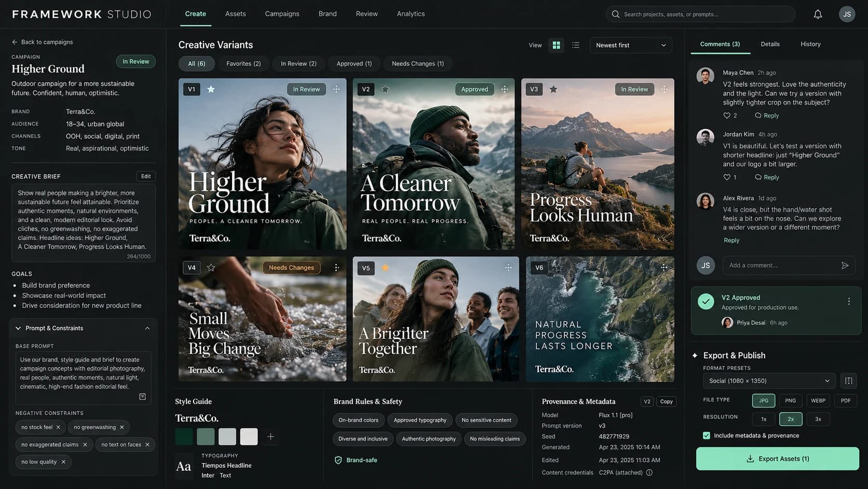
Task: Select JPG file type
Action: [764, 401]
